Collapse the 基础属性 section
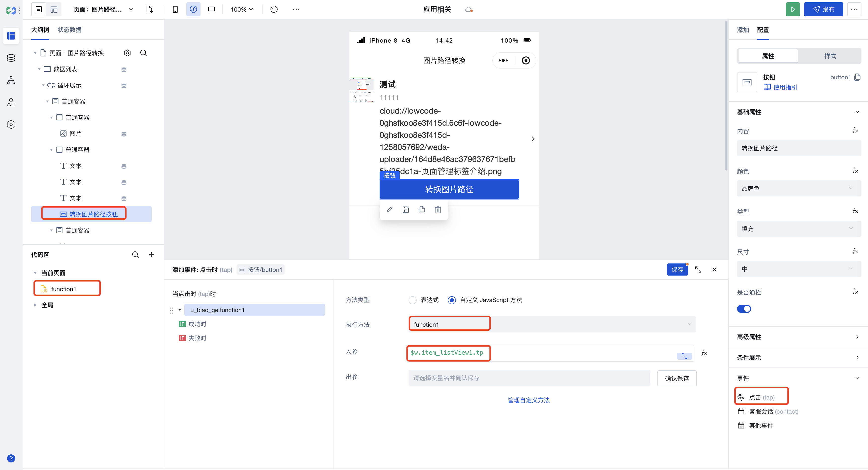This screenshot has height=470, width=868. pos(858,112)
